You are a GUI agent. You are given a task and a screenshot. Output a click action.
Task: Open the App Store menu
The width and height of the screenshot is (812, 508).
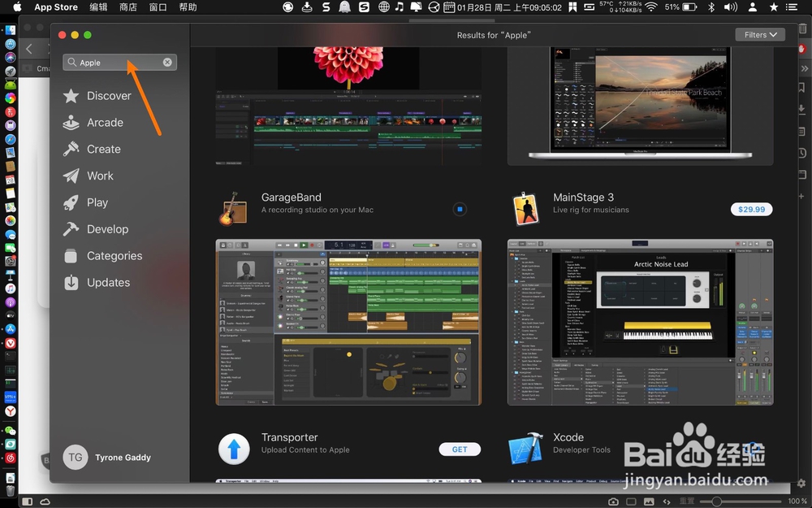tap(56, 7)
